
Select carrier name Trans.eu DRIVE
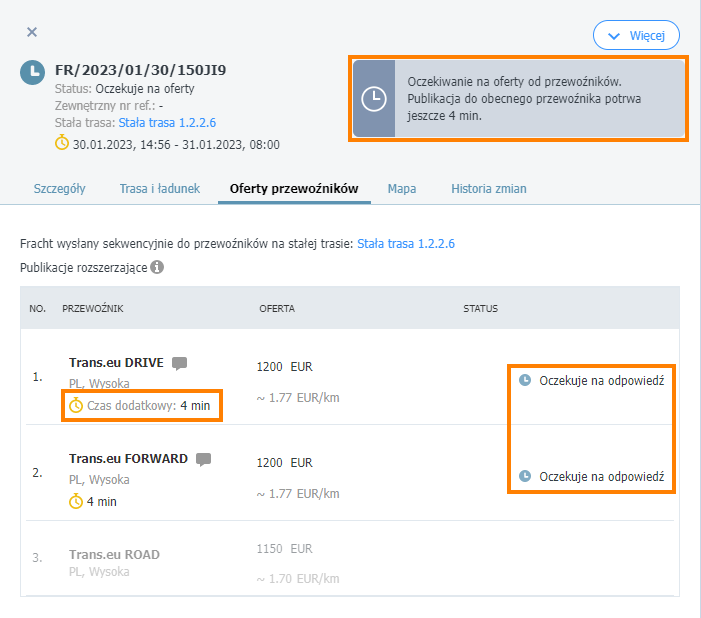[116, 363]
